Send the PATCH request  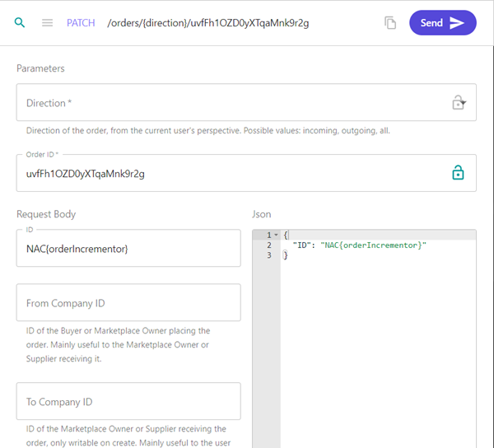click(x=443, y=23)
